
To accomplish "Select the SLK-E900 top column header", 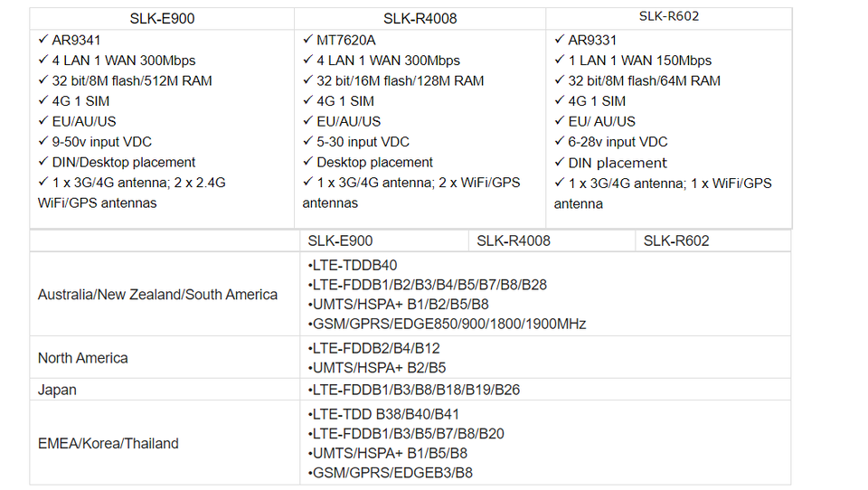I will [x=162, y=18].
